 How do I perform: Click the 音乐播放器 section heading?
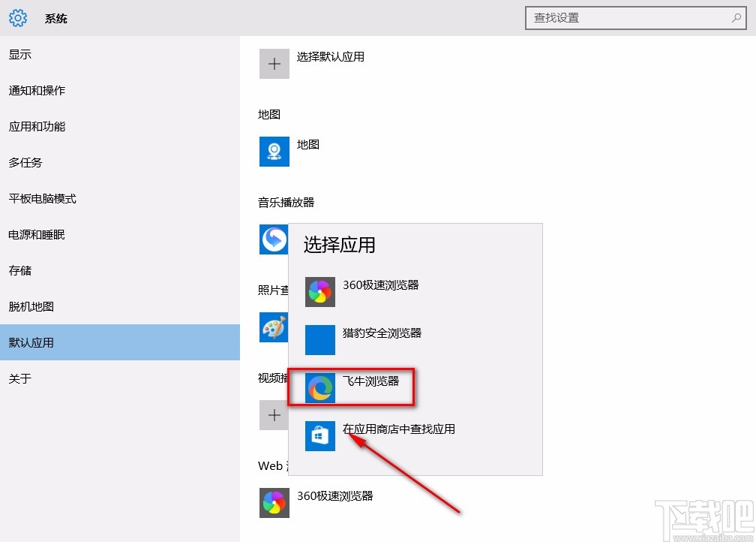tap(286, 202)
